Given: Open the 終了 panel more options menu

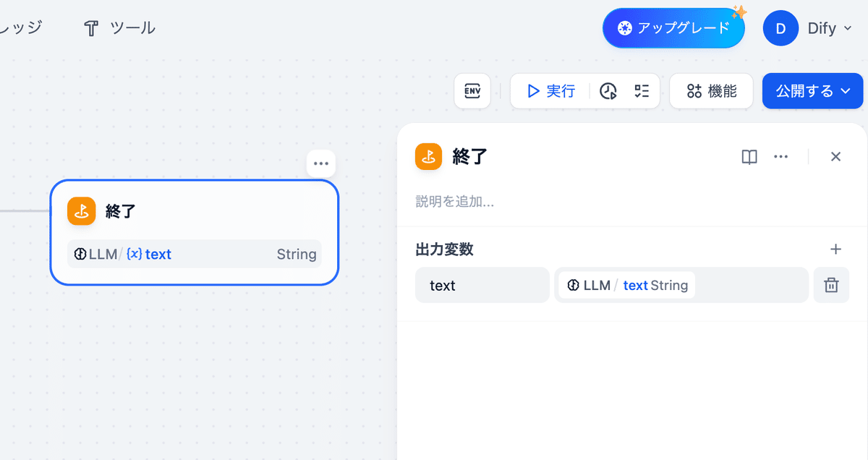Looking at the screenshot, I should click(x=781, y=157).
